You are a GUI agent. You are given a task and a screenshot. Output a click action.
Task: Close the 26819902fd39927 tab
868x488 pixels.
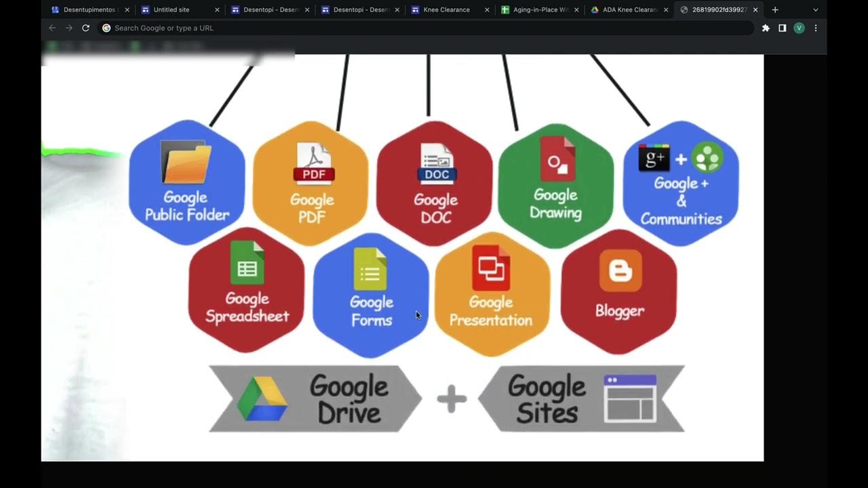coord(755,9)
